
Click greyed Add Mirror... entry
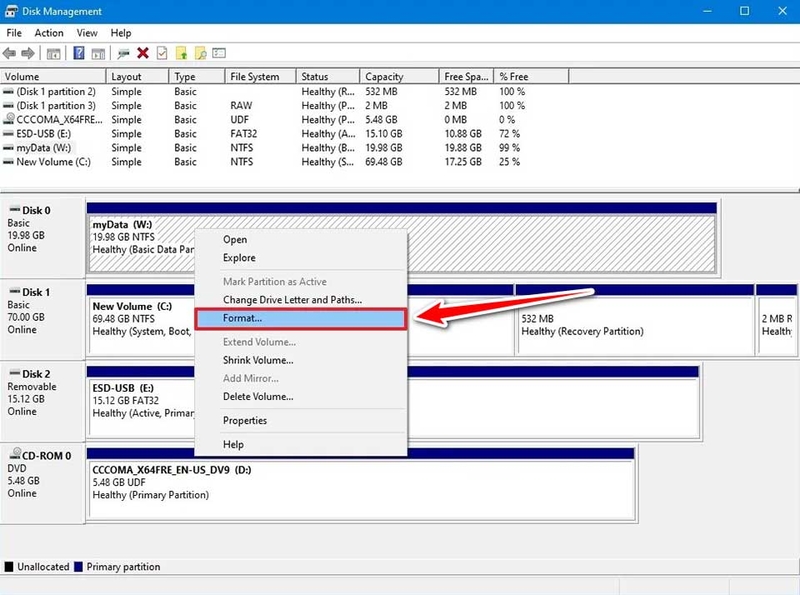[301, 379]
